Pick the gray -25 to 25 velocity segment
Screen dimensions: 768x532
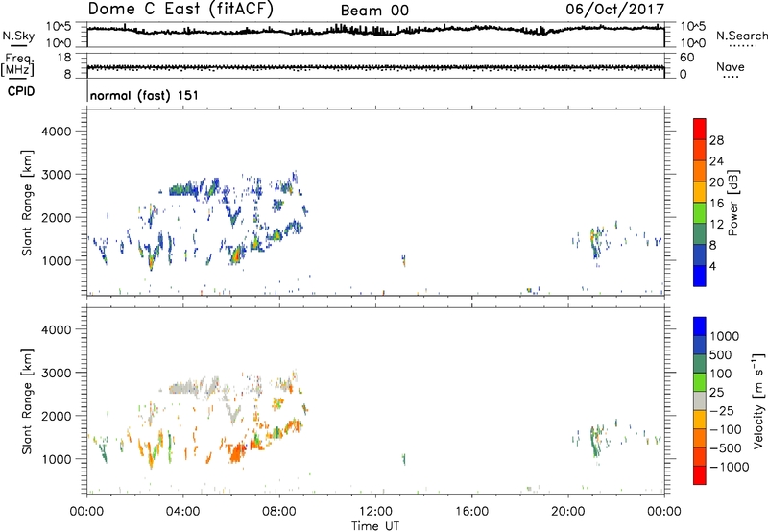[x=700, y=400]
